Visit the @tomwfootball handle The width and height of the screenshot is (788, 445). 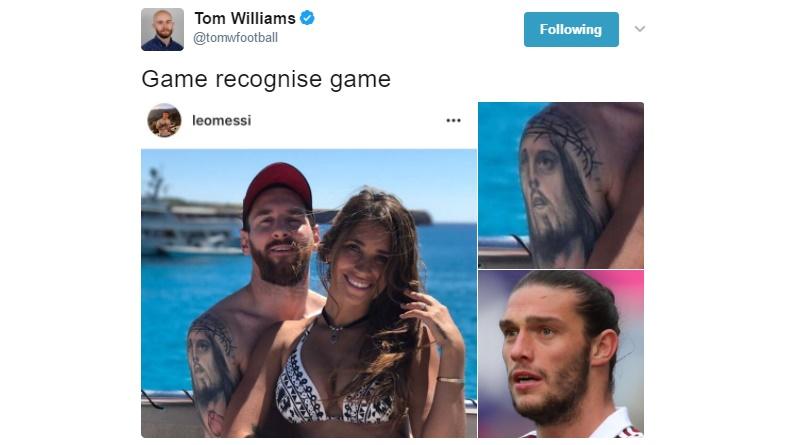point(235,38)
